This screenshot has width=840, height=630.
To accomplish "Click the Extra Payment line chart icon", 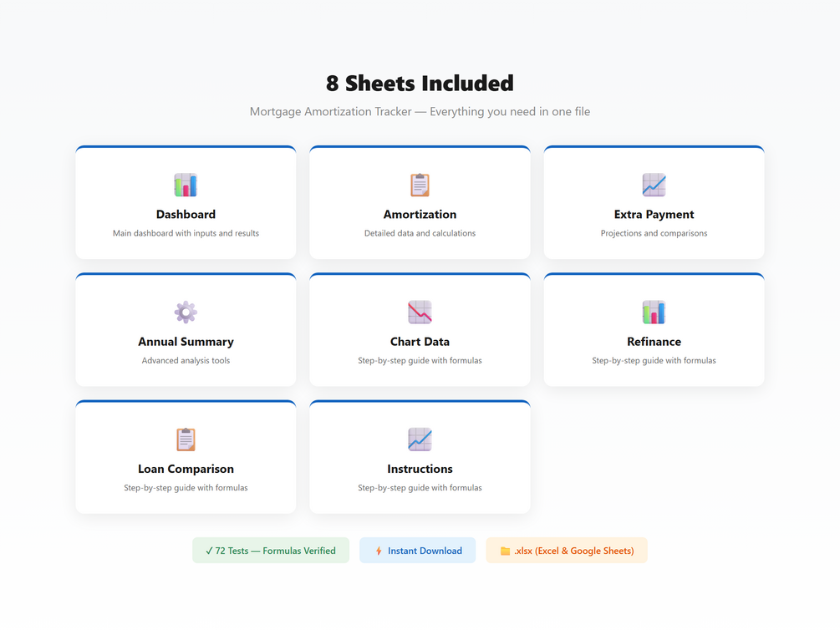I will (654, 185).
